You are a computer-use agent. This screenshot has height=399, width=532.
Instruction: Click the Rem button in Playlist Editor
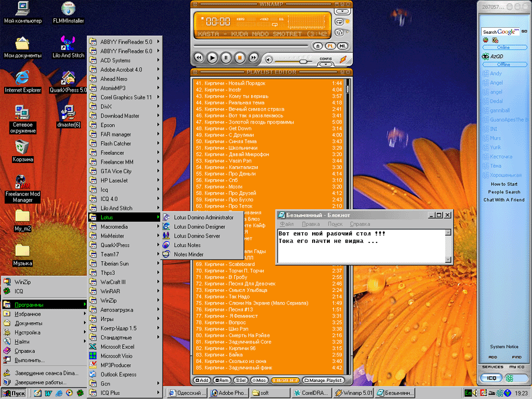pos(222,380)
